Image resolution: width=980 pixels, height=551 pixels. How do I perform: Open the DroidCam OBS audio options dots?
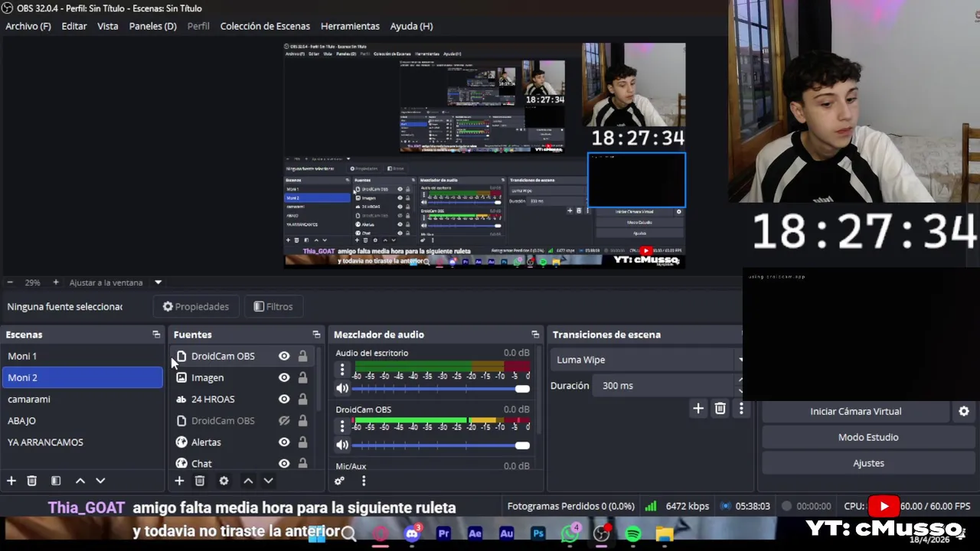[342, 426]
